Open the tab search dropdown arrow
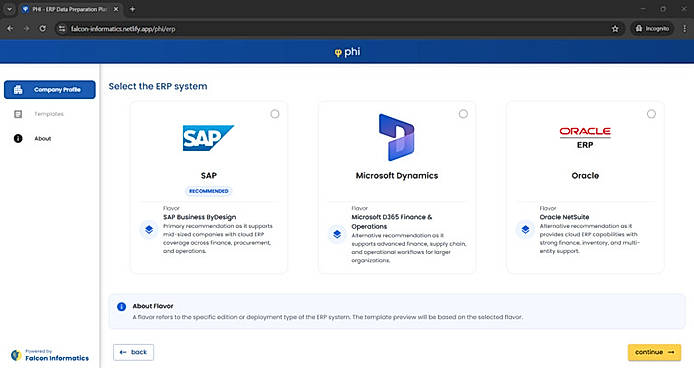The width and height of the screenshot is (694, 368). click(x=9, y=9)
